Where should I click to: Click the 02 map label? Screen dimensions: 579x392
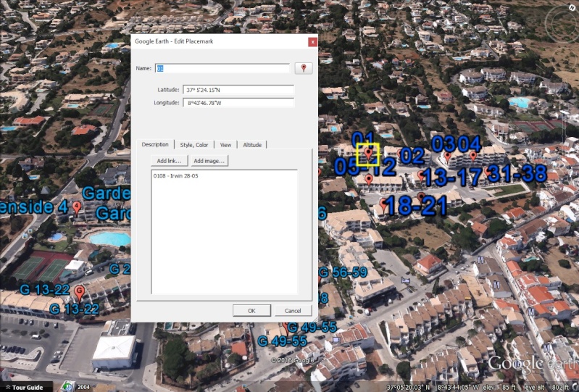[412, 156]
